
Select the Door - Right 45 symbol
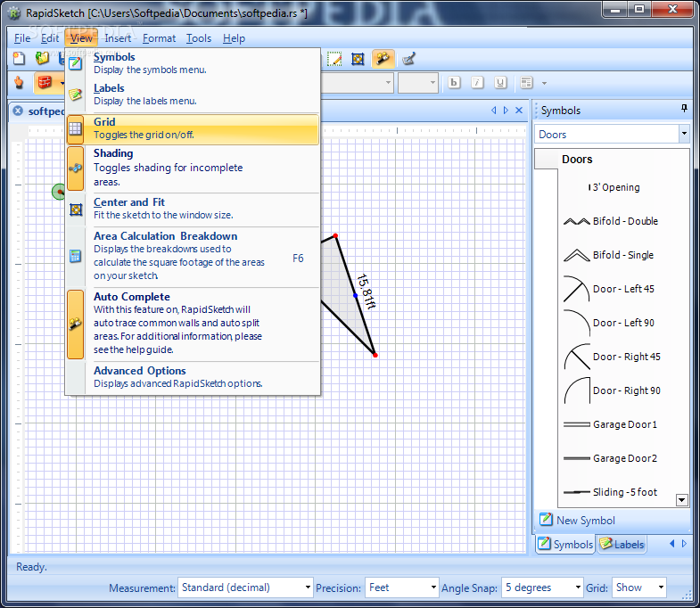tap(612, 357)
